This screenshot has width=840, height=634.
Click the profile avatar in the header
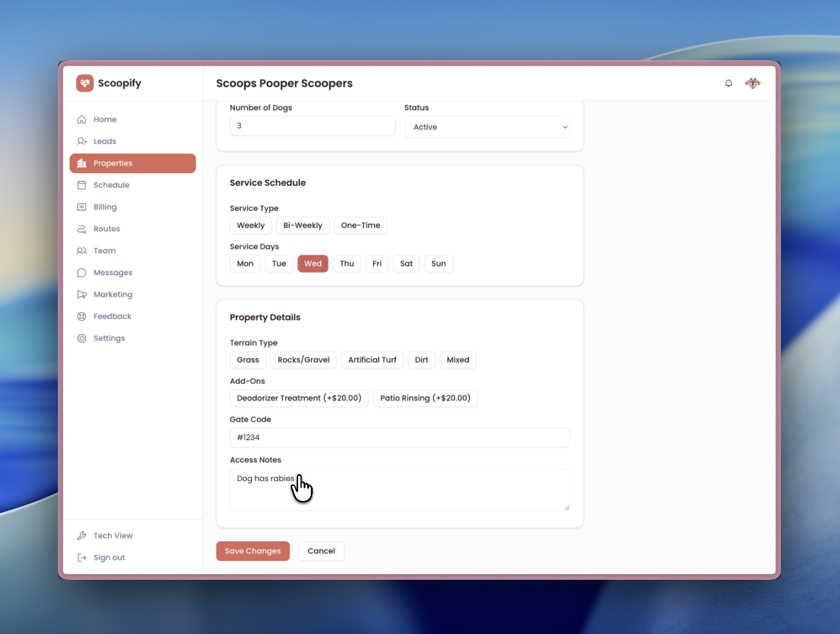753,83
